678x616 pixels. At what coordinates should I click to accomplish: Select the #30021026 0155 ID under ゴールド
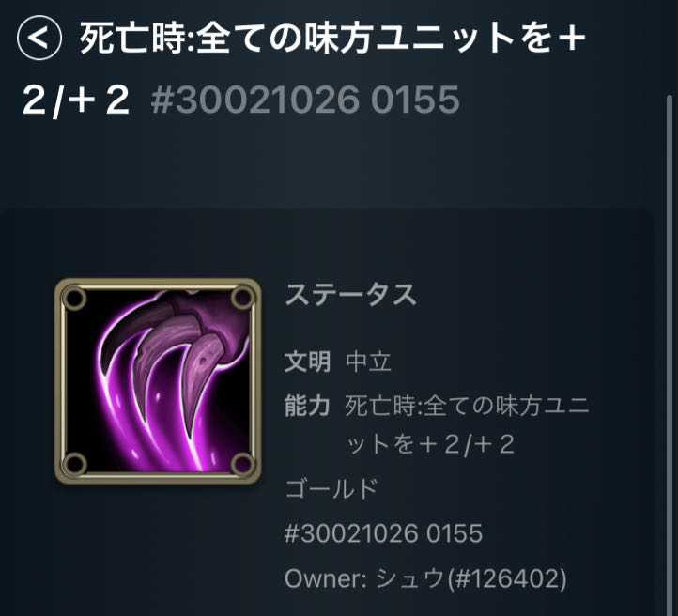pos(383,533)
